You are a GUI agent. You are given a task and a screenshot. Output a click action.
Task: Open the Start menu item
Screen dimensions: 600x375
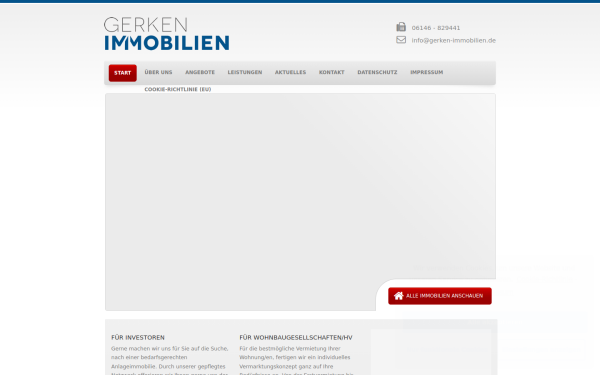click(x=122, y=73)
